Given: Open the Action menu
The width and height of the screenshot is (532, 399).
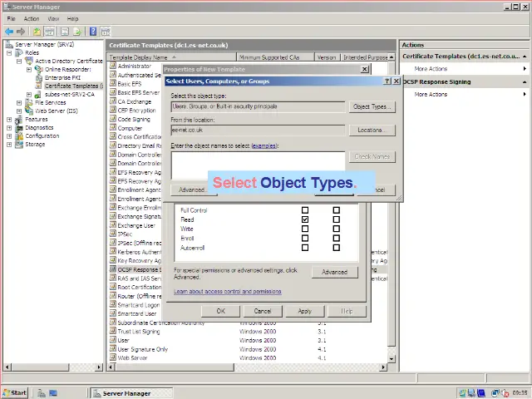Looking at the screenshot, I should pos(32,18).
